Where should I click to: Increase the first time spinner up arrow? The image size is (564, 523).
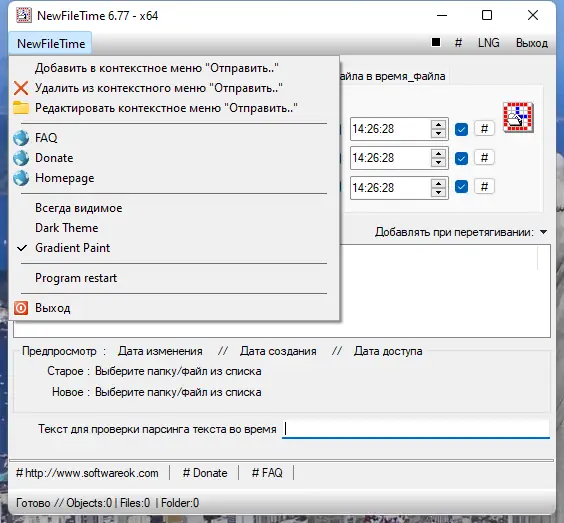pos(438,124)
